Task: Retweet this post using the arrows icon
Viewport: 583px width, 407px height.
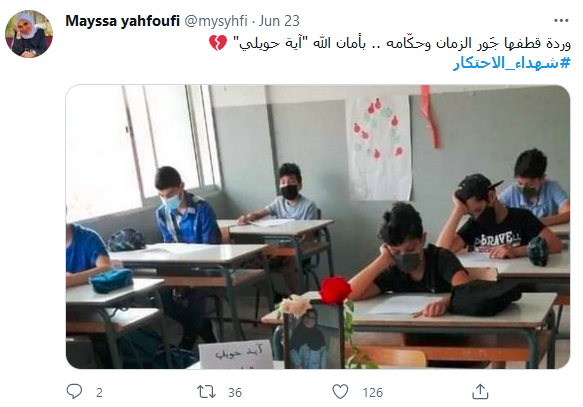Action: click(206, 392)
